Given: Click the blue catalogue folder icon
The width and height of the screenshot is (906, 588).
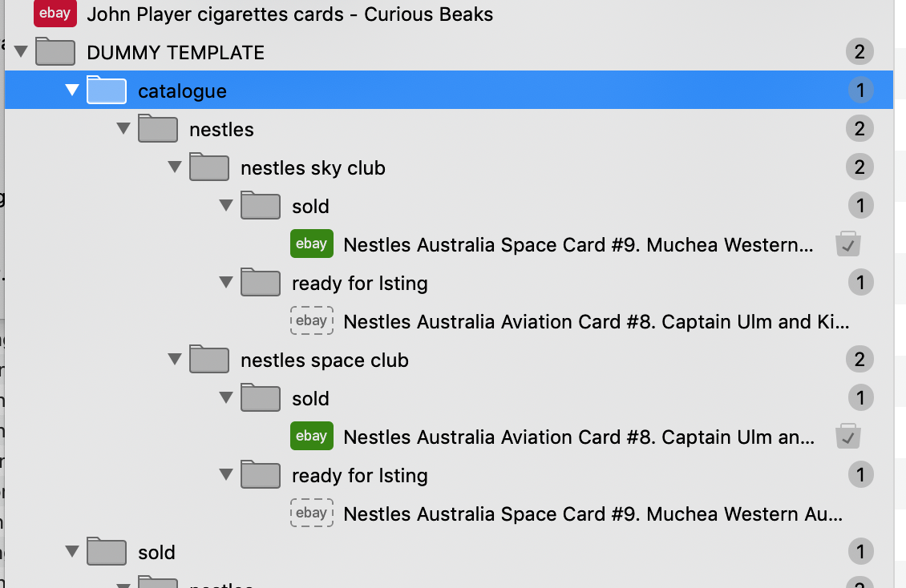Looking at the screenshot, I should (x=107, y=90).
